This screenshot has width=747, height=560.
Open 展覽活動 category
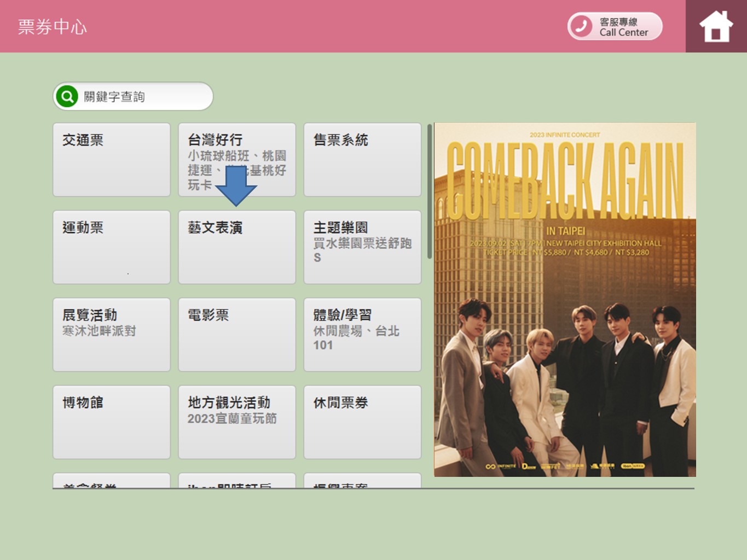pos(112,335)
